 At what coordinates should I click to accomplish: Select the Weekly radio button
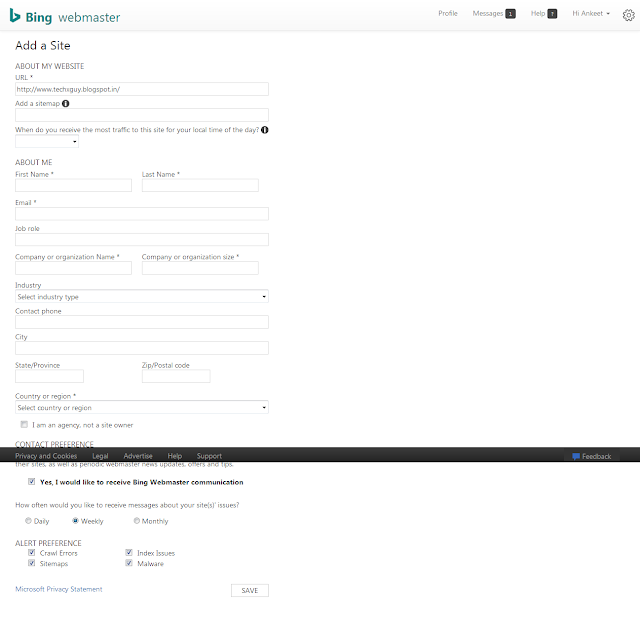tap(75, 521)
